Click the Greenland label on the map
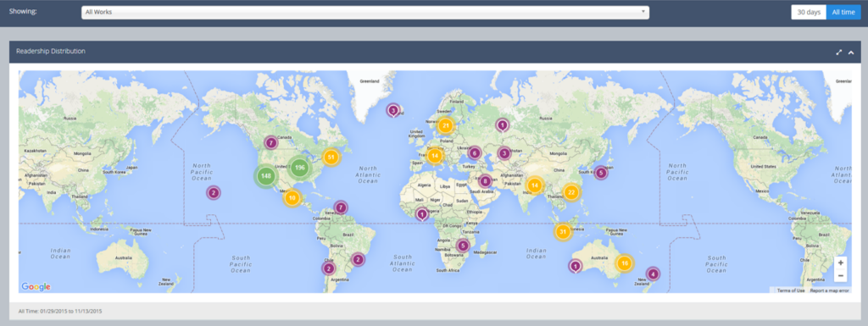 [x=370, y=81]
